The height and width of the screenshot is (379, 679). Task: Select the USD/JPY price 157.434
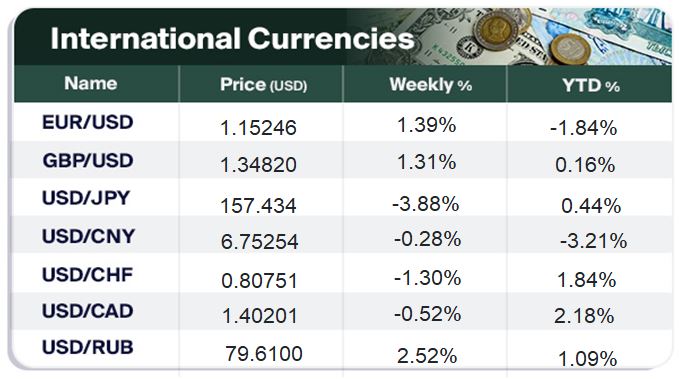[259, 205]
